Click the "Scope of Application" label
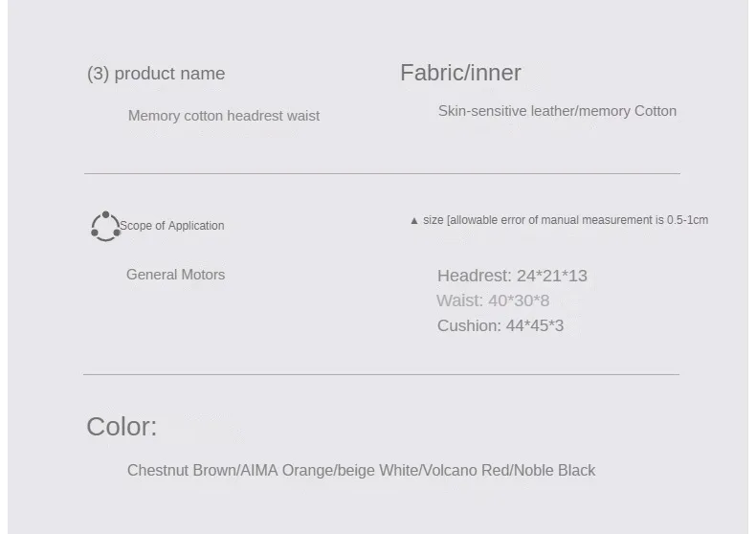The image size is (756, 534). pyautogui.click(x=172, y=226)
